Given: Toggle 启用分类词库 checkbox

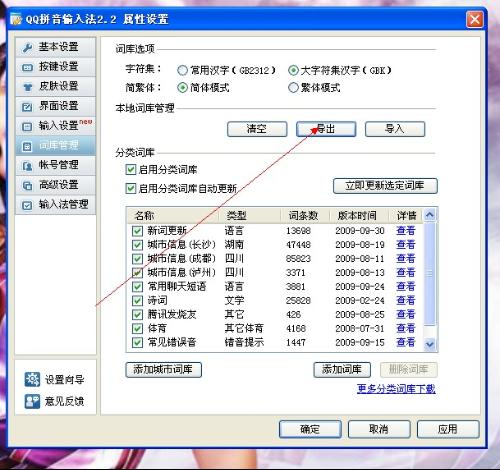Looking at the screenshot, I should pyautogui.click(x=131, y=170).
